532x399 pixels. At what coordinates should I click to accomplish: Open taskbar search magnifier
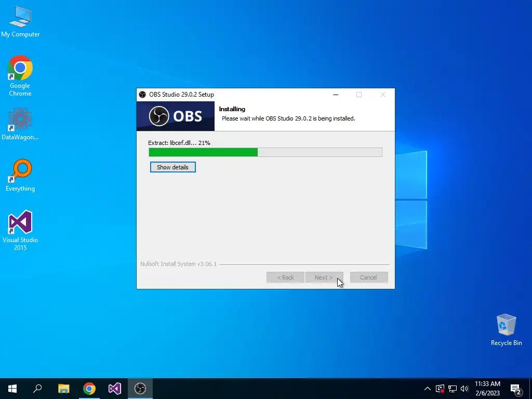[x=37, y=389]
